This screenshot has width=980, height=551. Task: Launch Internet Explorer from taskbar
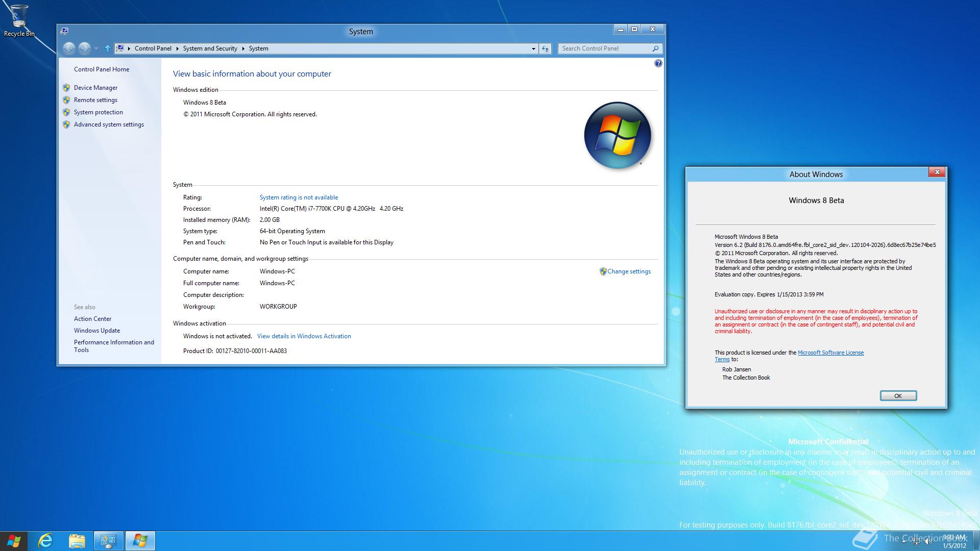(x=46, y=541)
